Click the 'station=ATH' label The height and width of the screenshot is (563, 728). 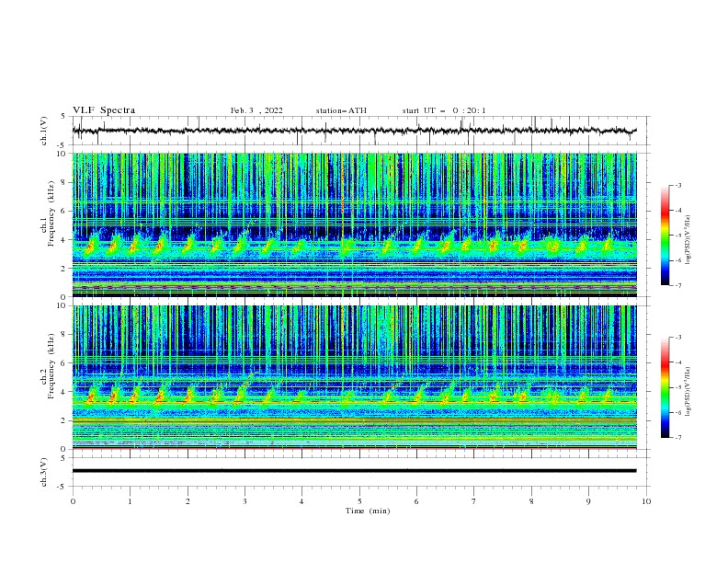[341, 110]
